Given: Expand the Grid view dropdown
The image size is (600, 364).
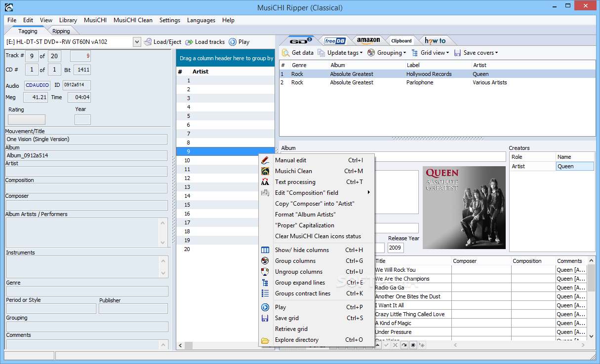Looking at the screenshot, I should click(447, 53).
